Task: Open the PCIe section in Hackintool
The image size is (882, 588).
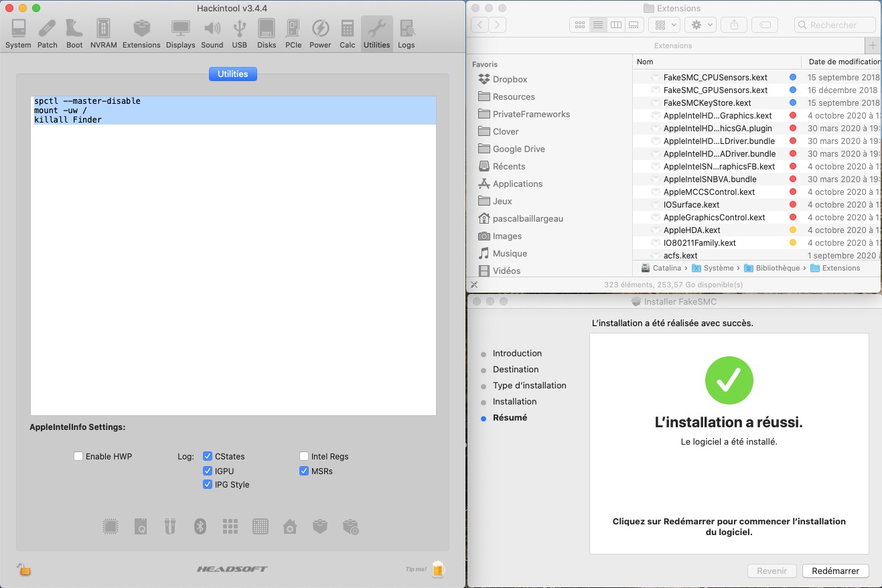Action: (293, 33)
